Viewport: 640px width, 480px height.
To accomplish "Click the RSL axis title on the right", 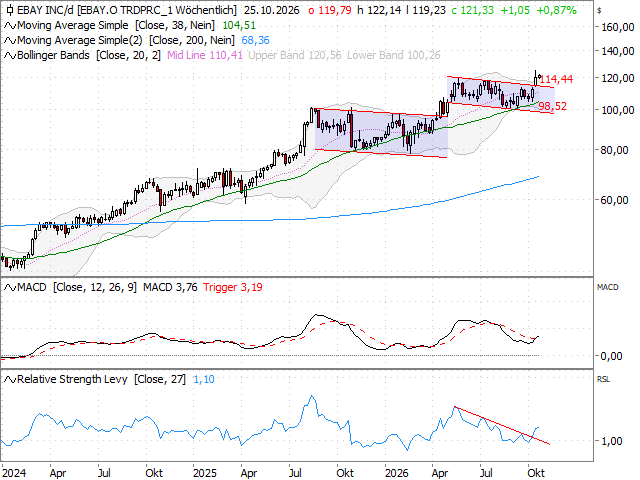I will click(603, 379).
